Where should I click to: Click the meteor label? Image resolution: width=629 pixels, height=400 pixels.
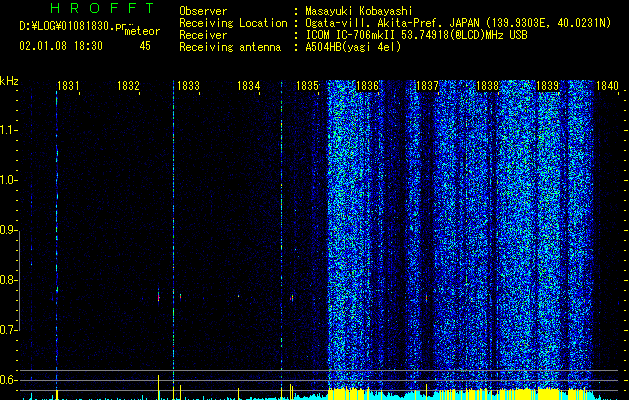142,31
